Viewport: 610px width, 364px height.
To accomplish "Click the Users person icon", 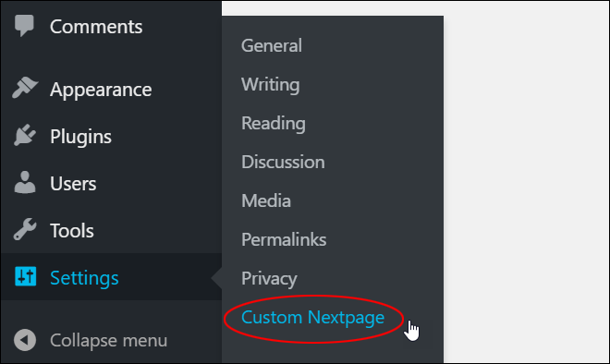I will point(25,182).
